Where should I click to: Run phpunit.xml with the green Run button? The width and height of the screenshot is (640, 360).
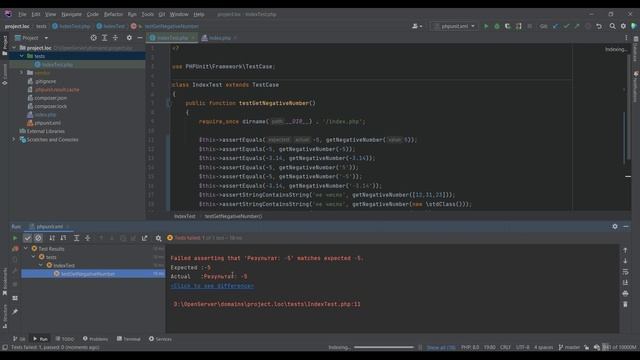[x=486, y=26]
